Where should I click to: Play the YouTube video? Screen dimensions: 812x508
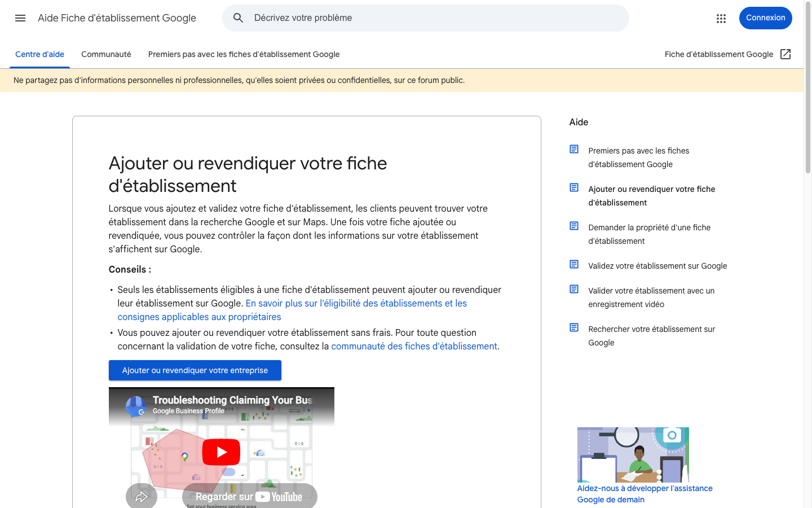click(x=221, y=452)
